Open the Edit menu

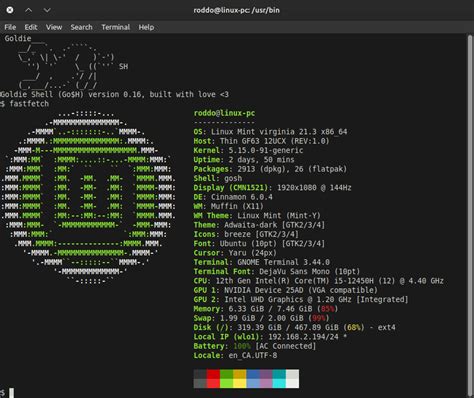31,27
